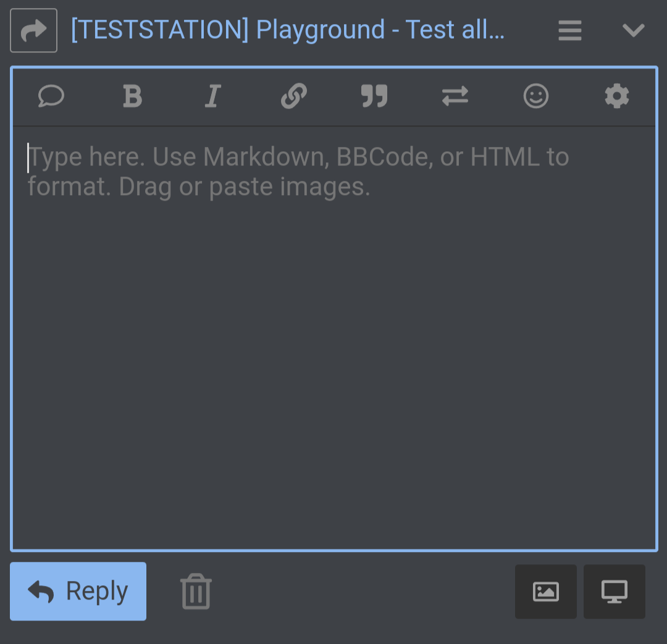Viewport: 667px width, 644px height.
Task: Discard the draft with trash icon
Action: click(x=196, y=592)
